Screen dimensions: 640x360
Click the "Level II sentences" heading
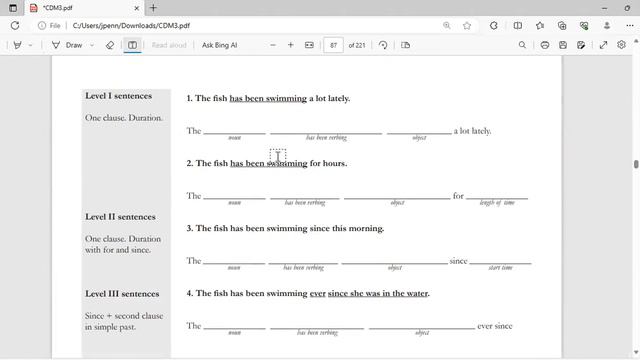120,217
